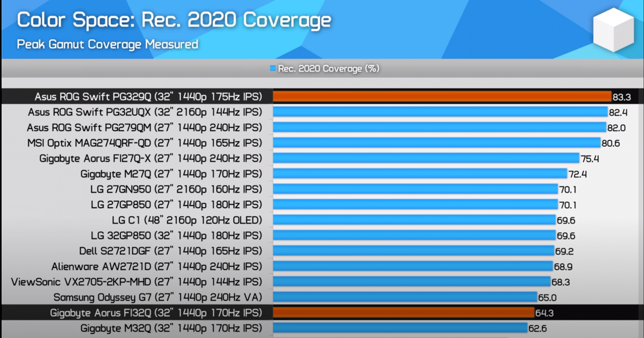Select the Dell S2721DGF row label

(171, 251)
